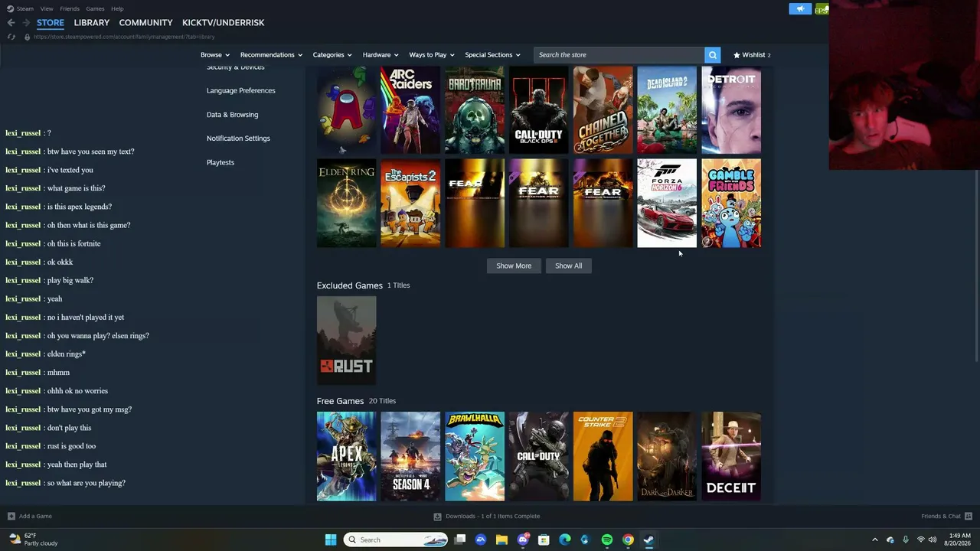Click the microphone tray icon
Screen dimensions: 980x551
(906, 540)
